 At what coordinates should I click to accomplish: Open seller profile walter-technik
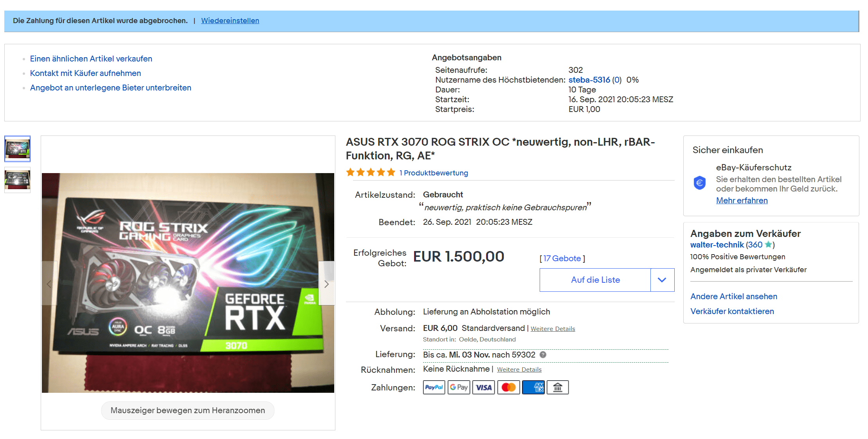[x=717, y=245]
